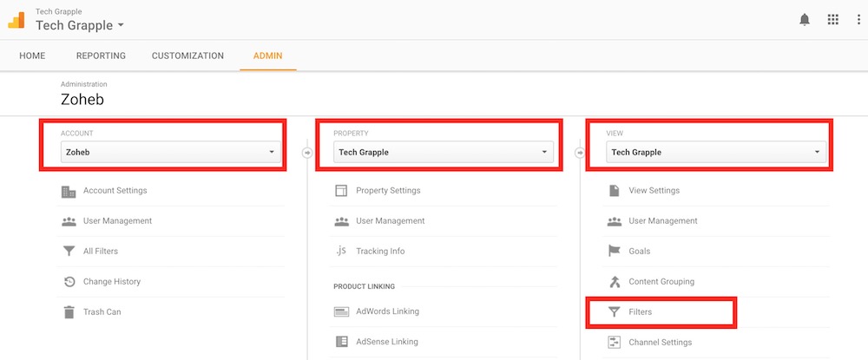Open Property Settings link
The width and height of the screenshot is (868, 360).
[388, 190]
